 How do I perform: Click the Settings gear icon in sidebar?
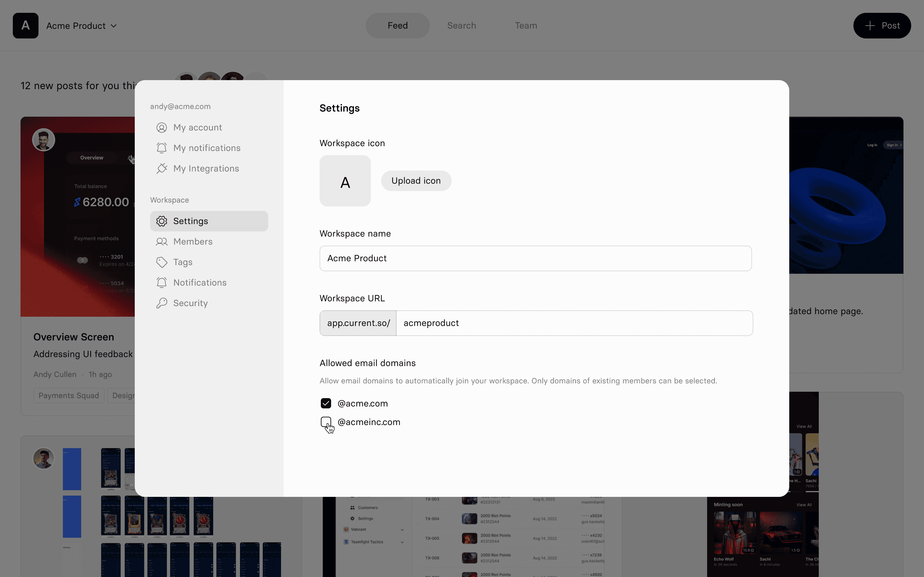pyautogui.click(x=161, y=221)
